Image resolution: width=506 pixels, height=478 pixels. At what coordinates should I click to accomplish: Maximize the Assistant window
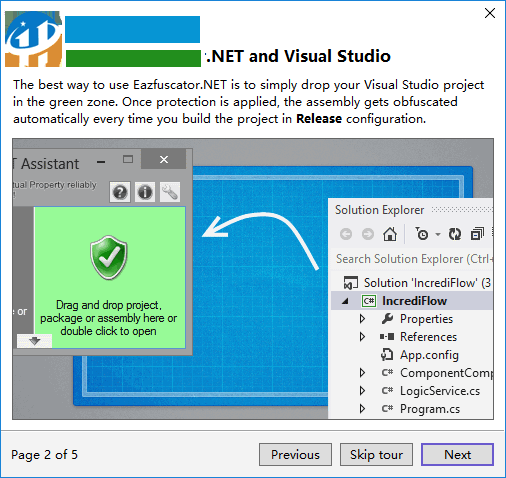(x=128, y=159)
